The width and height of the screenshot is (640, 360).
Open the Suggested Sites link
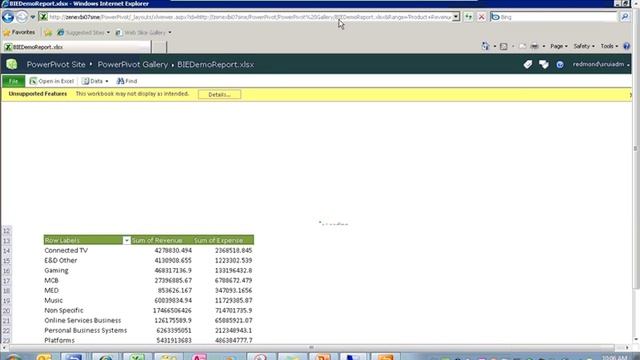point(84,32)
